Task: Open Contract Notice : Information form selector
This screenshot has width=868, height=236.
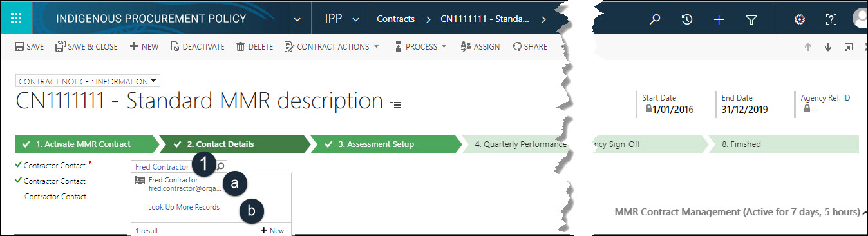Action: coord(88,81)
